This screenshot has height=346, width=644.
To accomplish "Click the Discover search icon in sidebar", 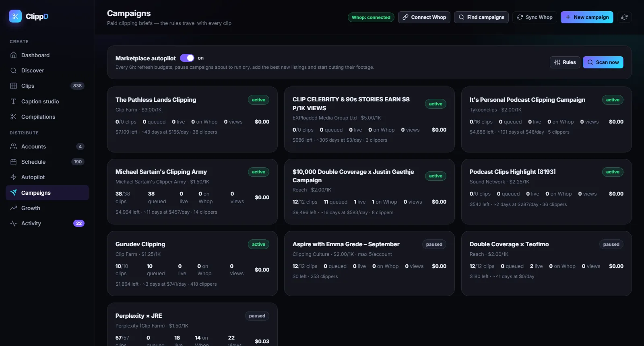I will coord(13,70).
